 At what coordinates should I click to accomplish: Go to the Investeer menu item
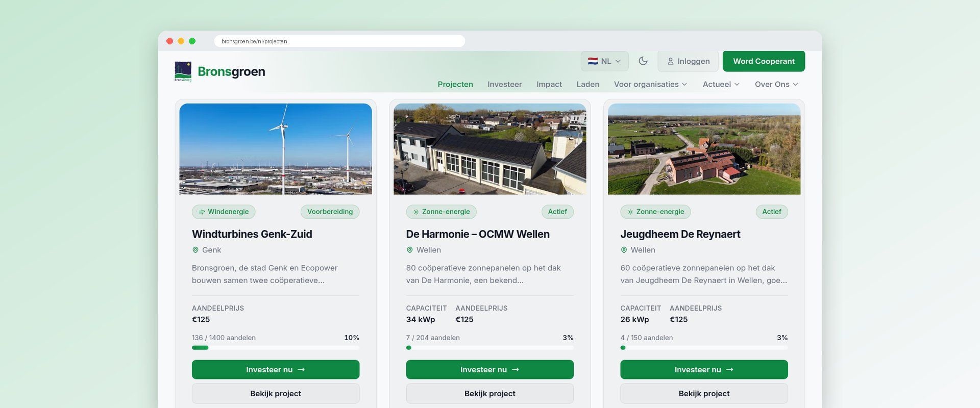coord(504,84)
